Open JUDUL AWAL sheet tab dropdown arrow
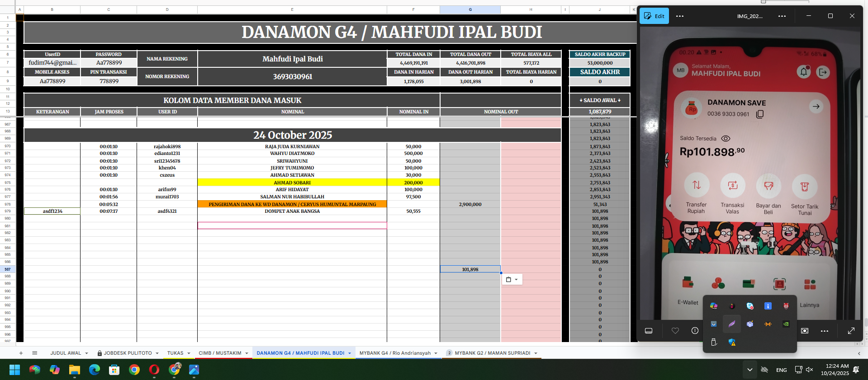Screen dimensions: 868x380 [x=87, y=353]
